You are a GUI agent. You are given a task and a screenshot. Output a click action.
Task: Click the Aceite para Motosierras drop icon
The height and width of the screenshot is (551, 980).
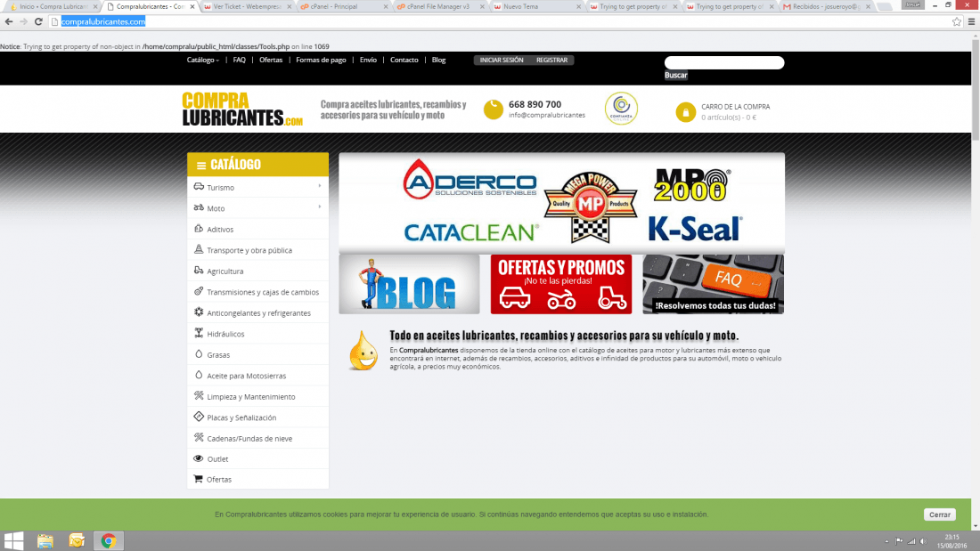point(199,375)
